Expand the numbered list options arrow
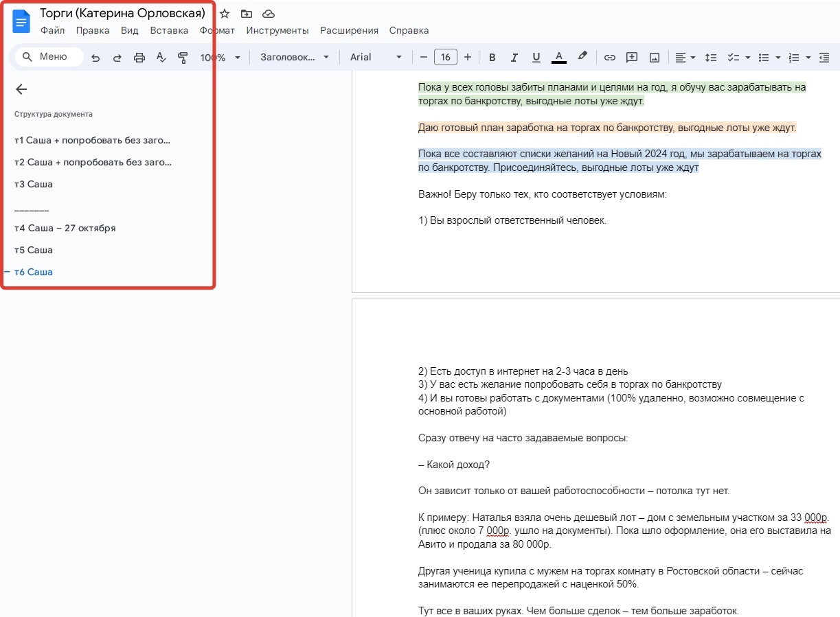This screenshot has height=617, width=840. point(808,58)
